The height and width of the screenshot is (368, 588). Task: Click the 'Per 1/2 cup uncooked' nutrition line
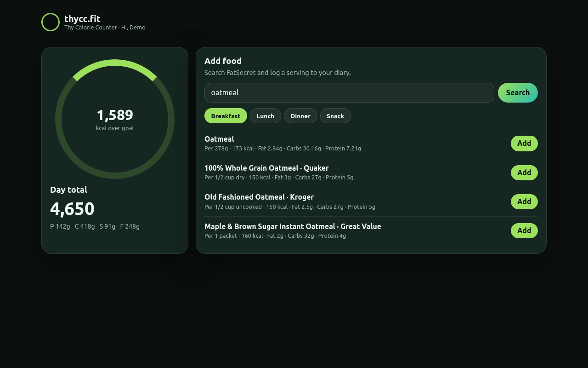(x=290, y=207)
